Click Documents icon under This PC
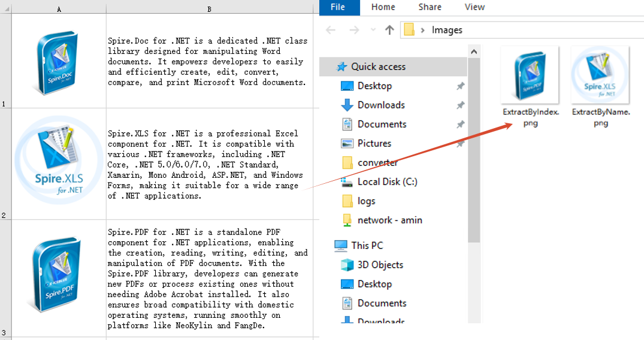644x340 pixels. [x=347, y=303]
